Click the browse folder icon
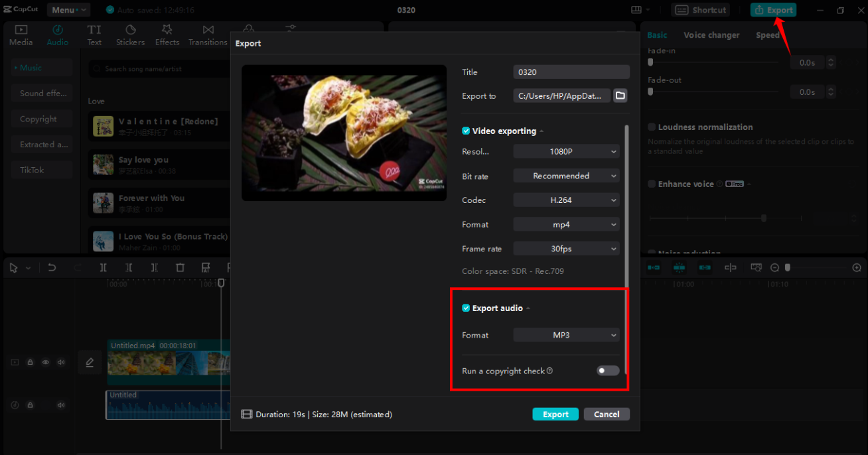868x455 pixels. click(x=620, y=96)
